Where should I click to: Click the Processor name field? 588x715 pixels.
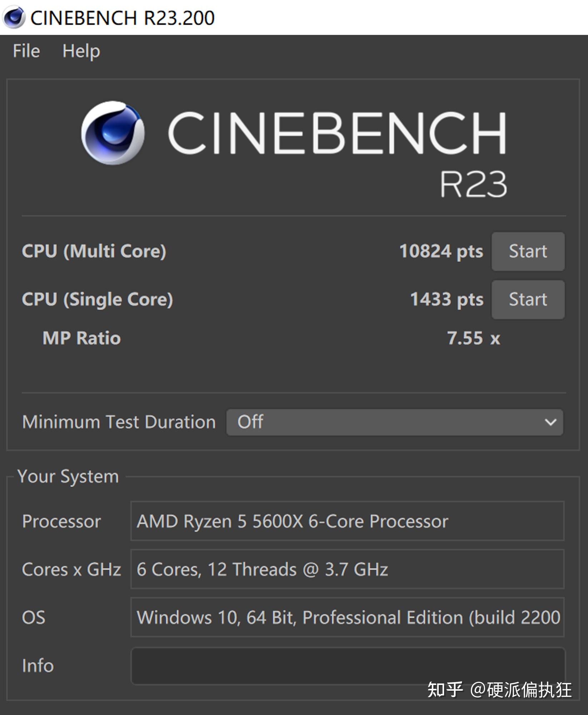click(x=347, y=521)
